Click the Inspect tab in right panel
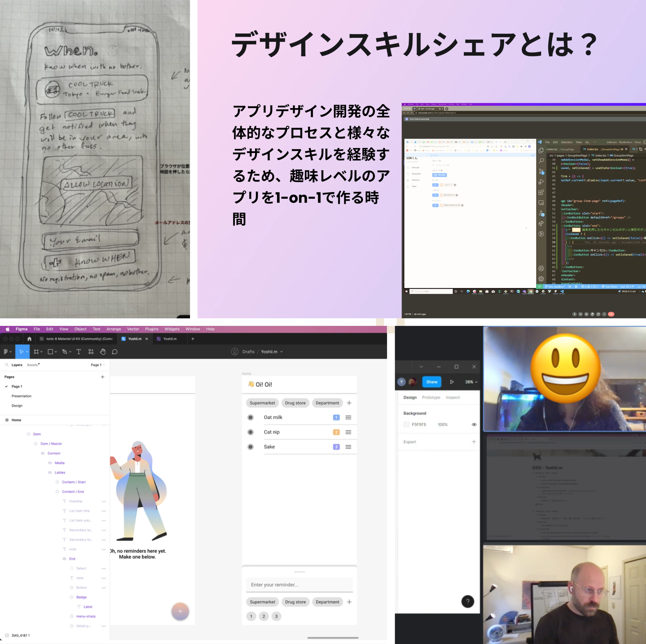 pyautogui.click(x=452, y=397)
